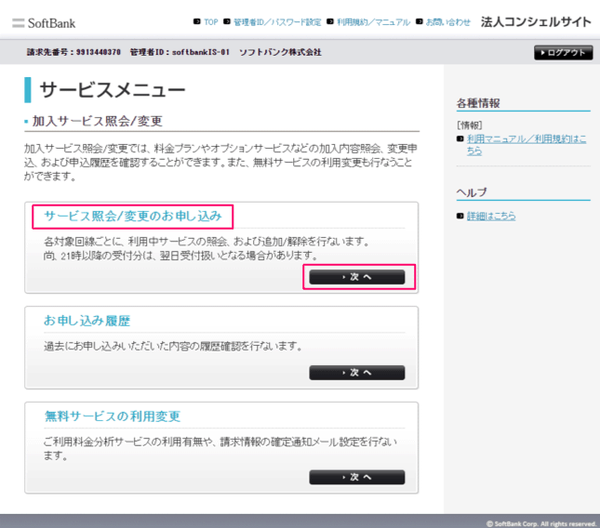Click bullet icon next to 利用マニュアル link
The height and width of the screenshot is (528, 600).
click(460, 139)
